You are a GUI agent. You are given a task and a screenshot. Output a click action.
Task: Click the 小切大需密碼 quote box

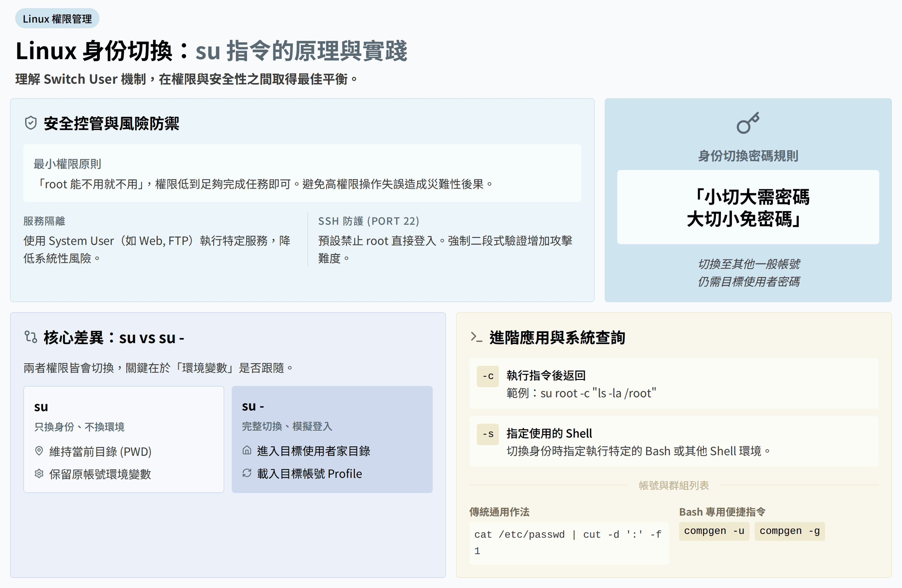748,207
